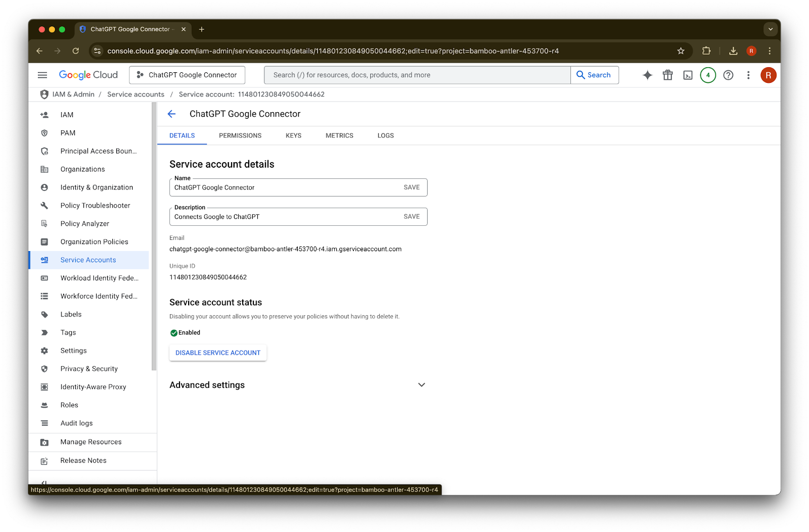Open the free trial gift icon
This screenshot has height=532, width=809.
[x=668, y=75]
